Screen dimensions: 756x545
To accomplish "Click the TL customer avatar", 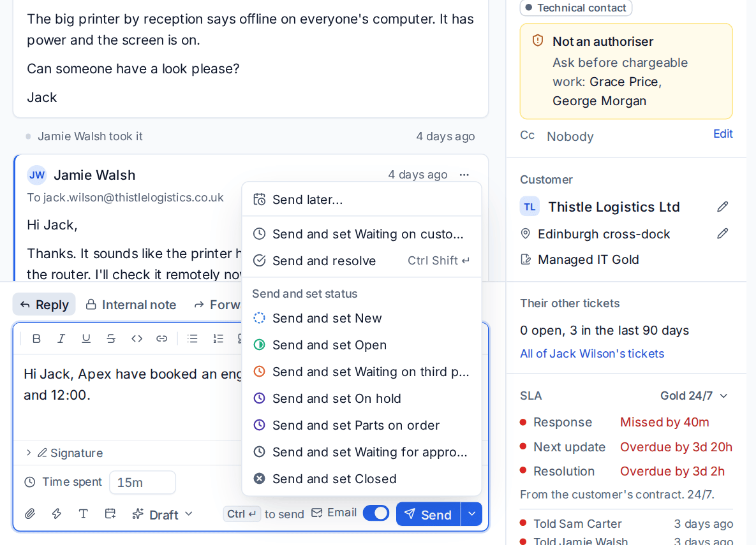I will click(530, 207).
